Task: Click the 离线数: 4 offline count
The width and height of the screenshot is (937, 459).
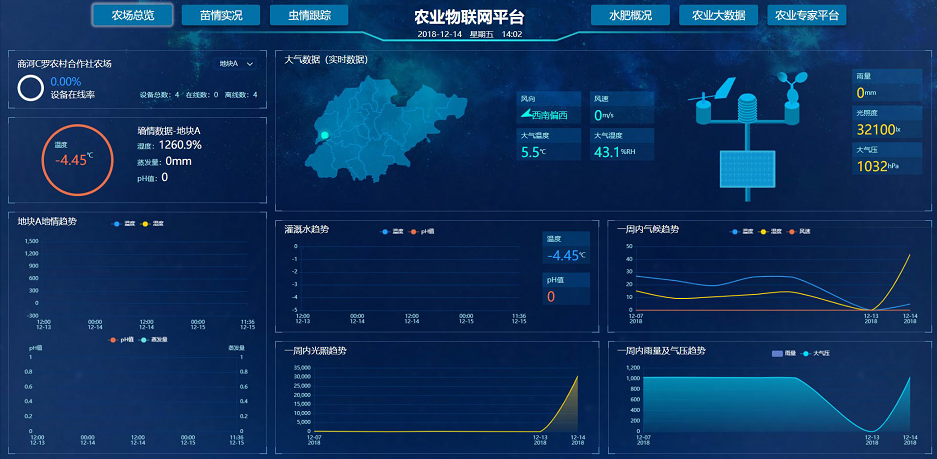Action: point(241,94)
